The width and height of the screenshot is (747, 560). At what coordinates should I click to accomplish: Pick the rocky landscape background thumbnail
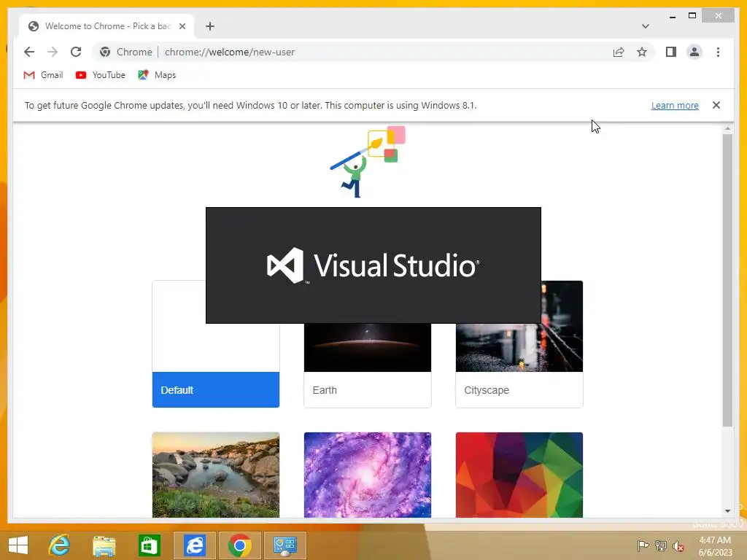click(x=216, y=475)
